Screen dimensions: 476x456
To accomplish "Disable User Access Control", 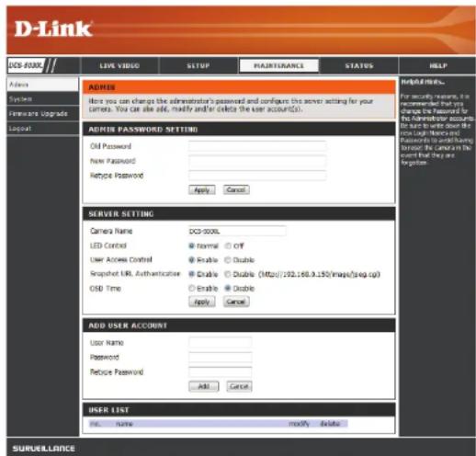I will [x=228, y=260].
